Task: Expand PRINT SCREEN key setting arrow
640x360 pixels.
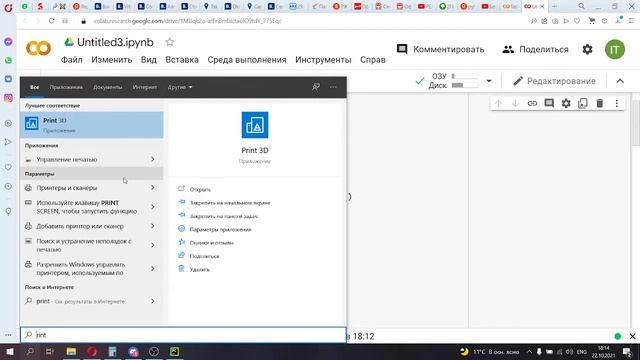Action: [153, 207]
